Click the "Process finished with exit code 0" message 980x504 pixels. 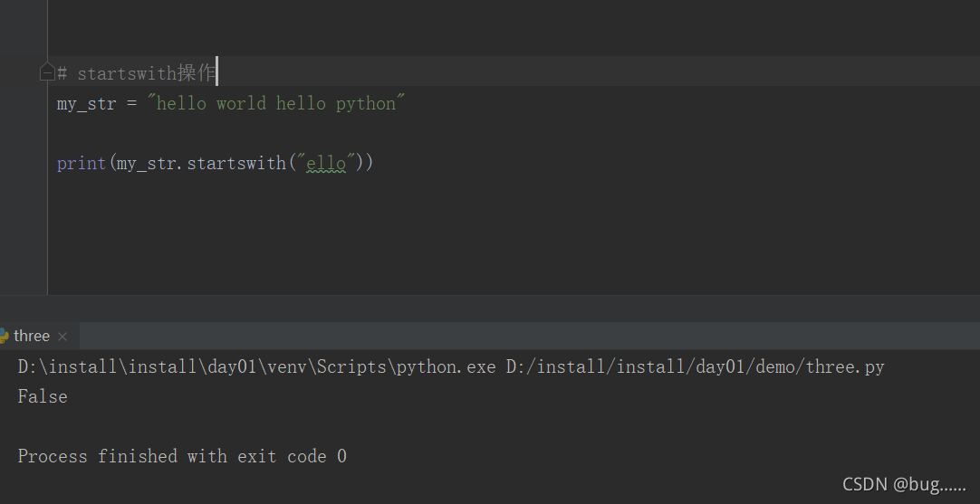pyautogui.click(x=182, y=456)
